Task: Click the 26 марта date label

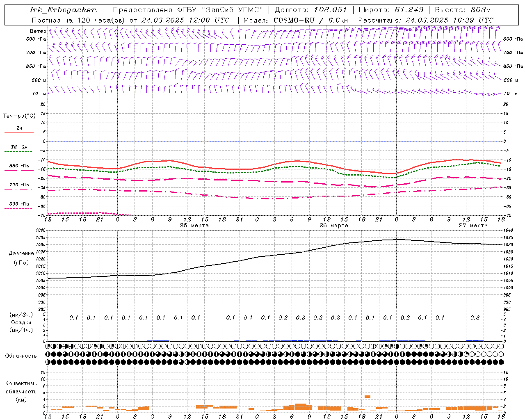Action: click(334, 226)
